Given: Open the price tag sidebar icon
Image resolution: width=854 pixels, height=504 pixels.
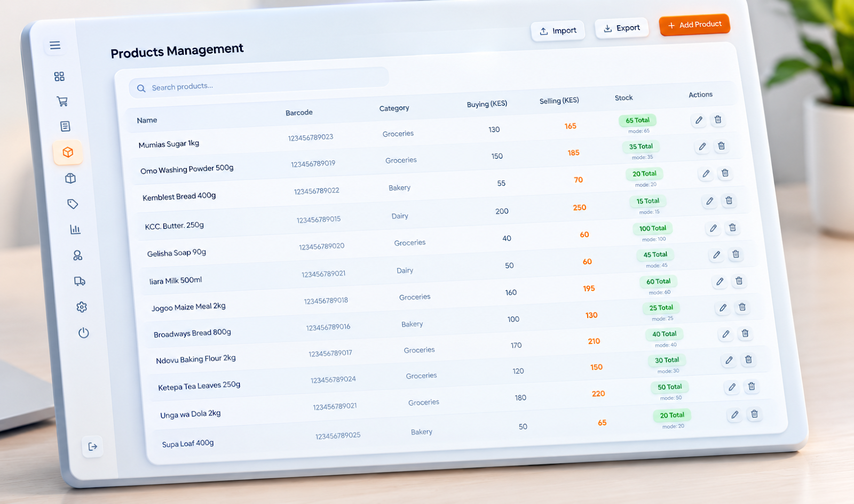Looking at the screenshot, I should pos(73,204).
